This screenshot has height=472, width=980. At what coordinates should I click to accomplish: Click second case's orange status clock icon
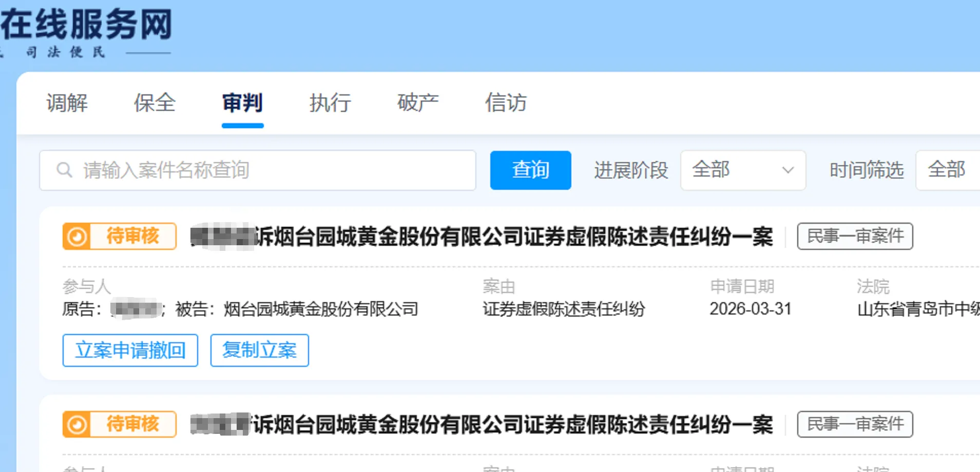77,425
